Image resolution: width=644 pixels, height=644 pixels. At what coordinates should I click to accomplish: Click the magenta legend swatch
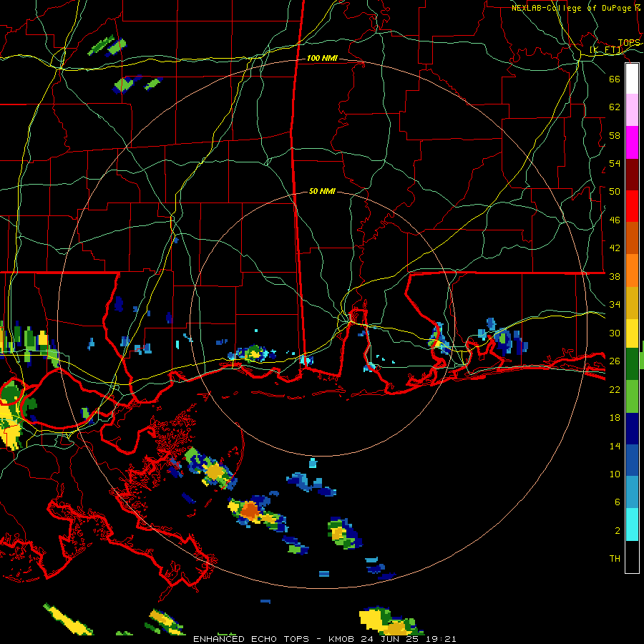(x=632, y=142)
